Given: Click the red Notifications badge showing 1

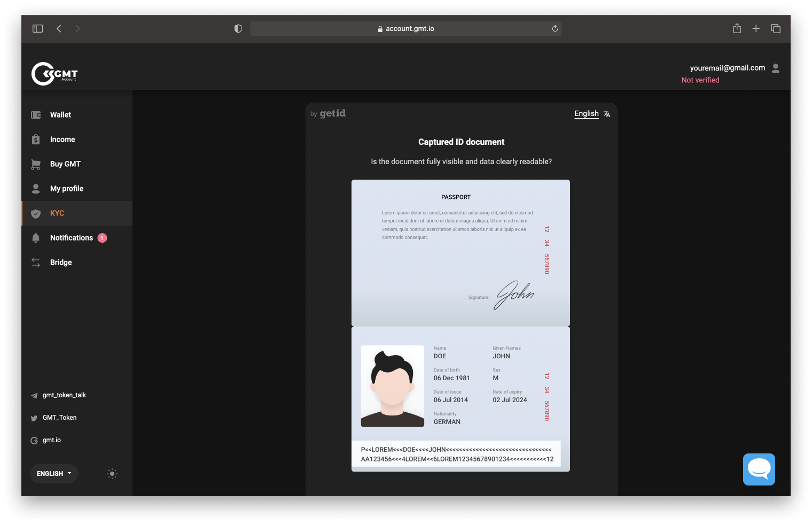Looking at the screenshot, I should (x=102, y=238).
